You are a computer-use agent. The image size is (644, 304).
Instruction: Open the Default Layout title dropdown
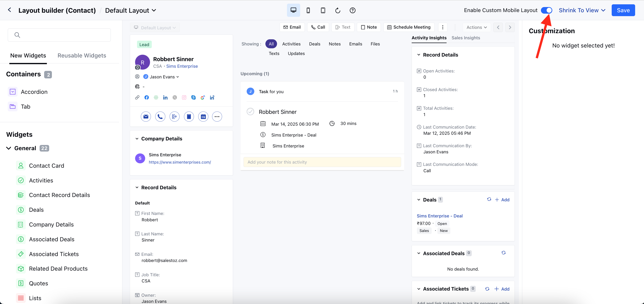pos(130,10)
